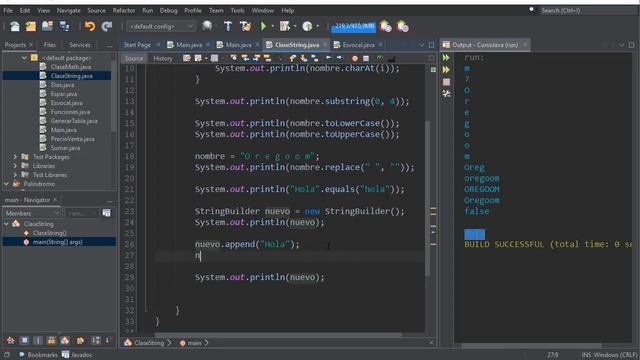Open the Window menu
640x360 pixels.
coord(262,11)
